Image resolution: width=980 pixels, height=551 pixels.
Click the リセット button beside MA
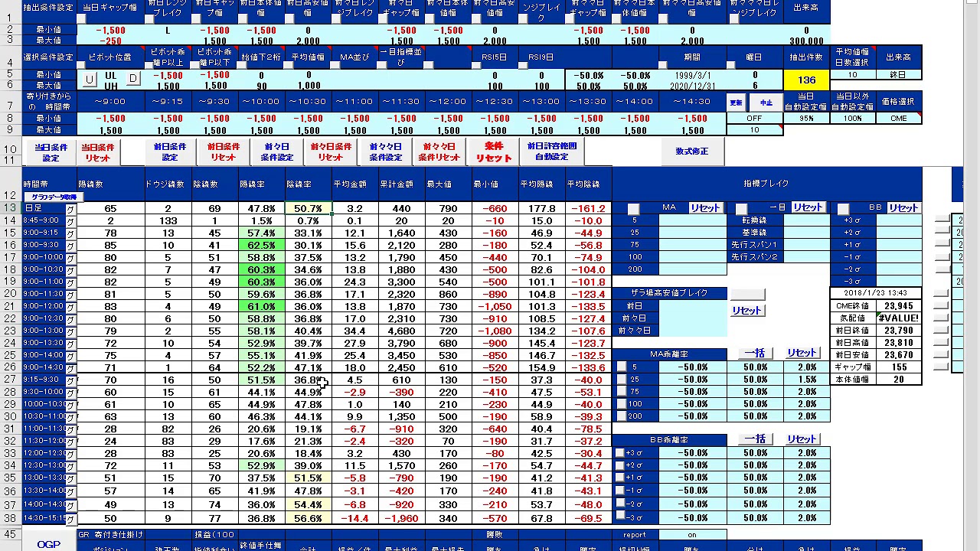(705, 208)
